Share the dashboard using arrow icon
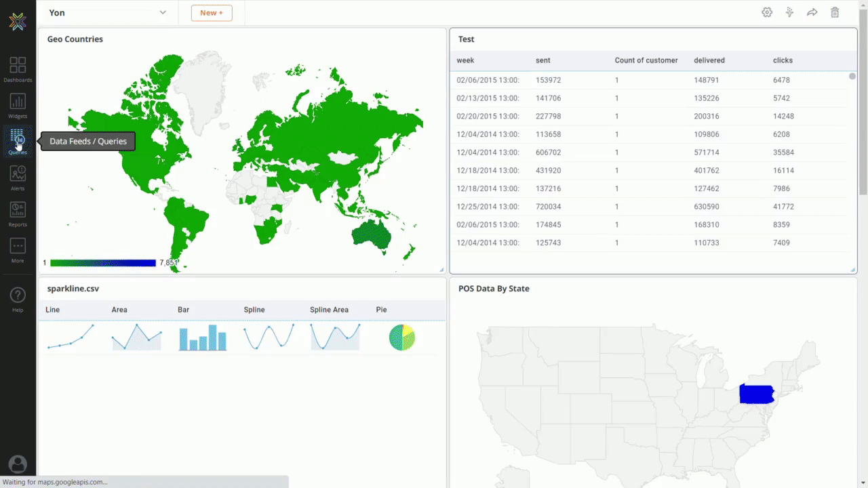The width and height of the screenshot is (868, 488). click(812, 12)
